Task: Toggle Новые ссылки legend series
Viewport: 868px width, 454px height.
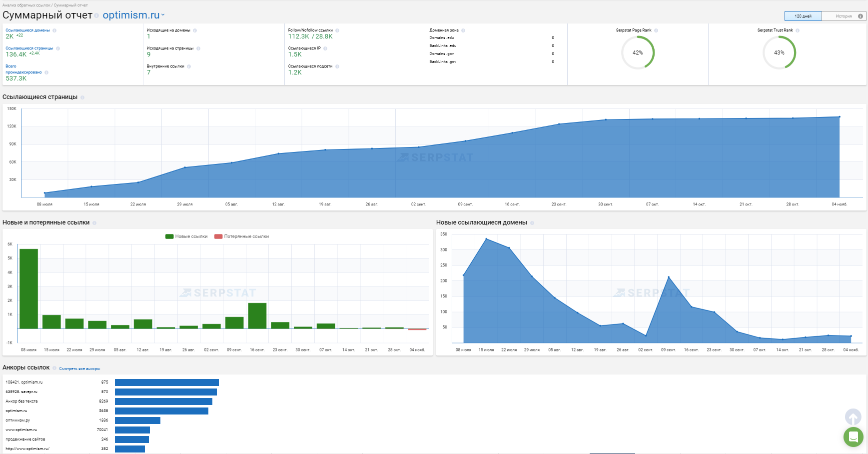Action: point(186,236)
